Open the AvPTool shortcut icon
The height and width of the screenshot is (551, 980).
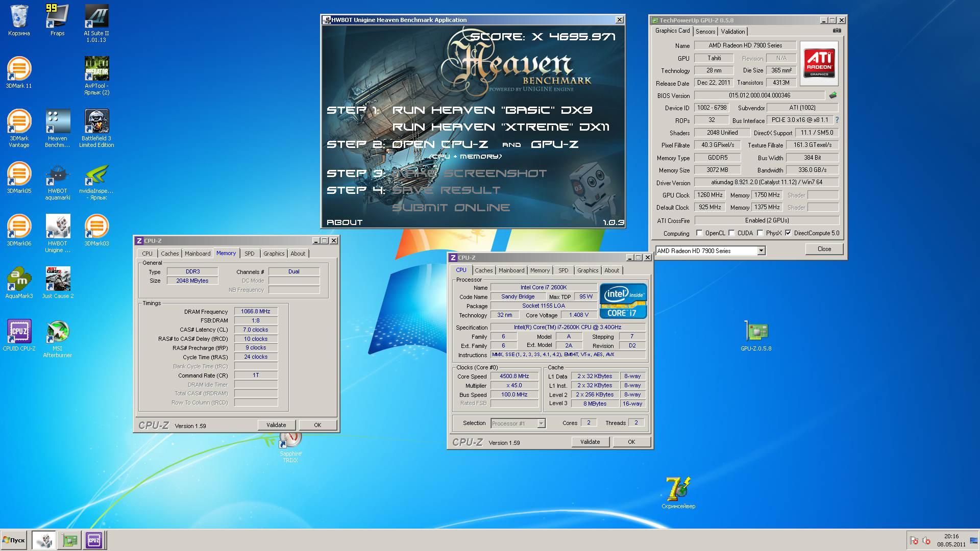click(96, 76)
